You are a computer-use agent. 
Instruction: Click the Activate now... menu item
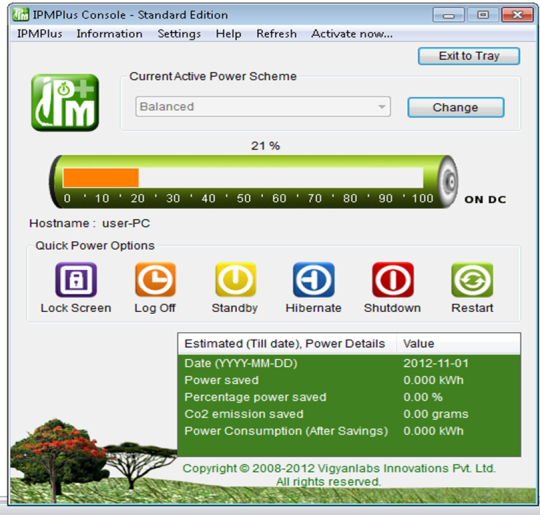(x=352, y=34)
